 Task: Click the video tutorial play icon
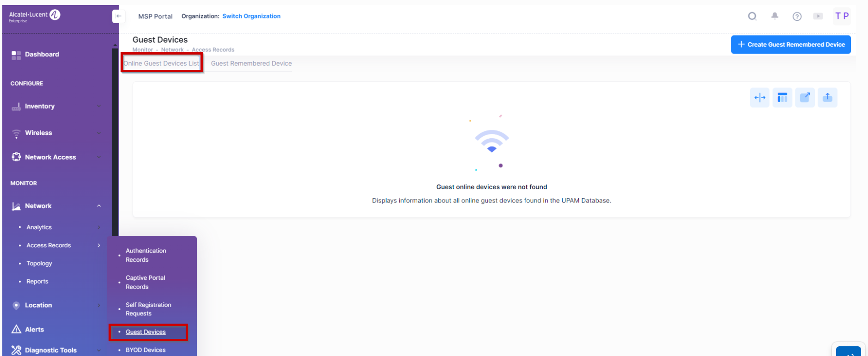[x=818, y=16]
